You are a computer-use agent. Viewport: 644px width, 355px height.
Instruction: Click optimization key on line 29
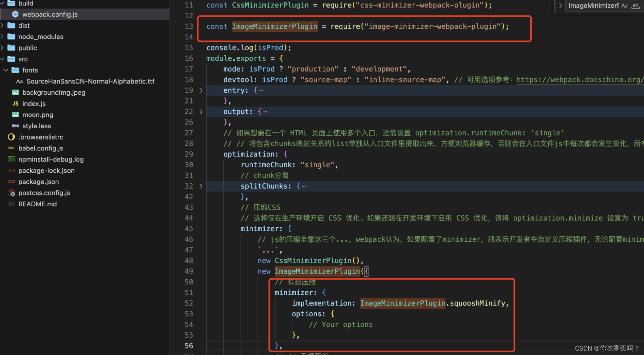pyautogui.click(x=249, y=154)
